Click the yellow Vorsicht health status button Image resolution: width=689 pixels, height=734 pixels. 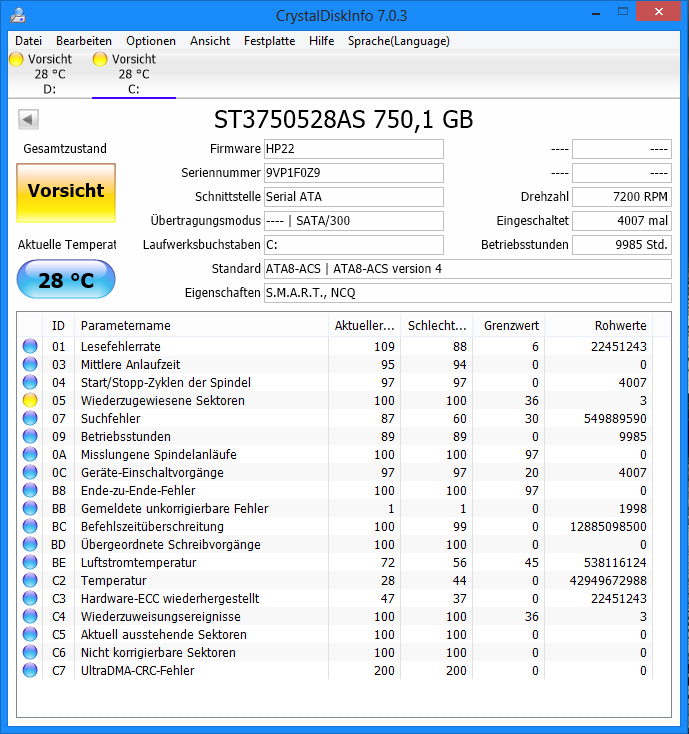point(66,192)
